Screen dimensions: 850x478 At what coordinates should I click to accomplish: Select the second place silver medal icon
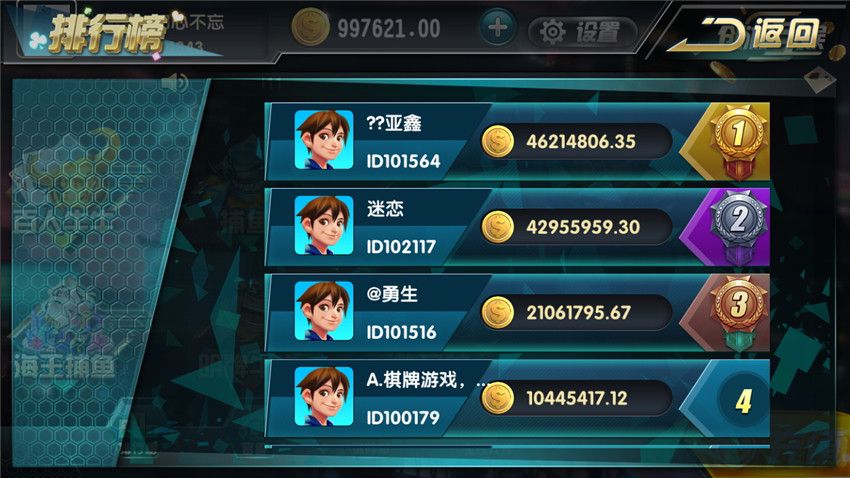click(739, 227)
